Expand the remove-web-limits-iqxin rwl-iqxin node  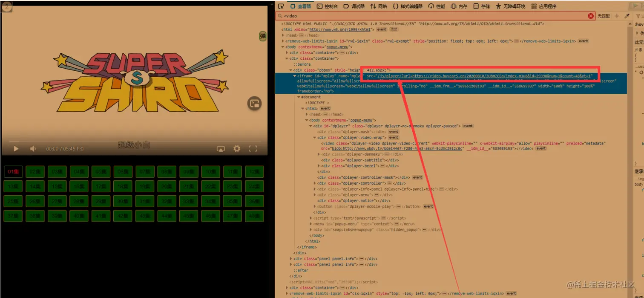283,41
